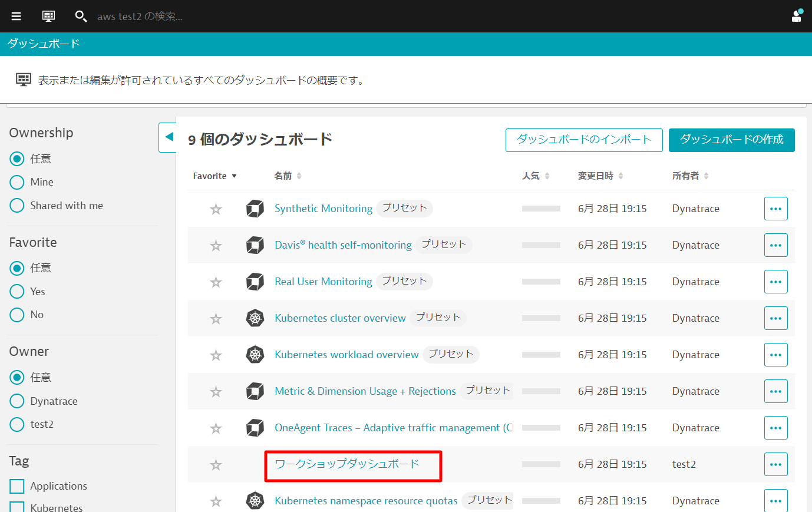This screenshot has width=812, height=512.
Task: Open the ワークショップダッシュボード link
Action: [x=347, y=464]
